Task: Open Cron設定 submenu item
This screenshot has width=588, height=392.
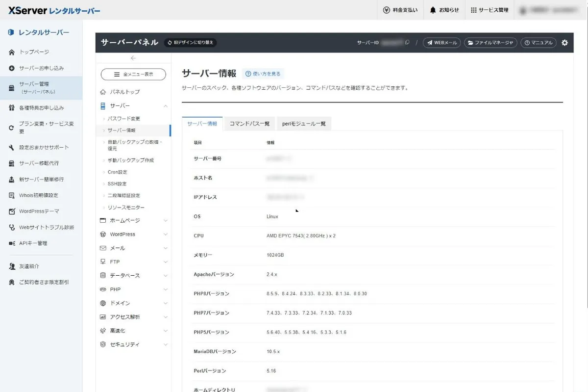Action: tap(117, 172)
